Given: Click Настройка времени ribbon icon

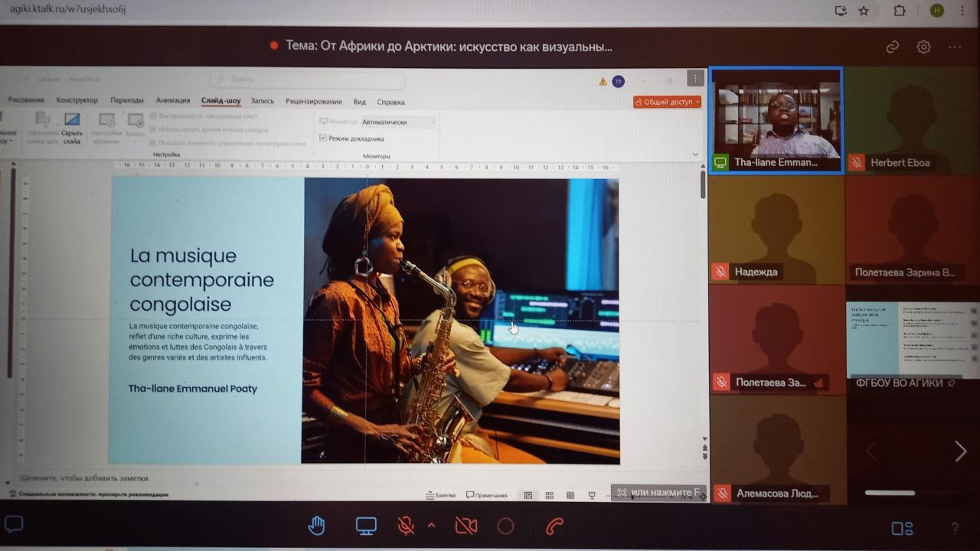Looking at the screenshot, I should coord(106,128).
